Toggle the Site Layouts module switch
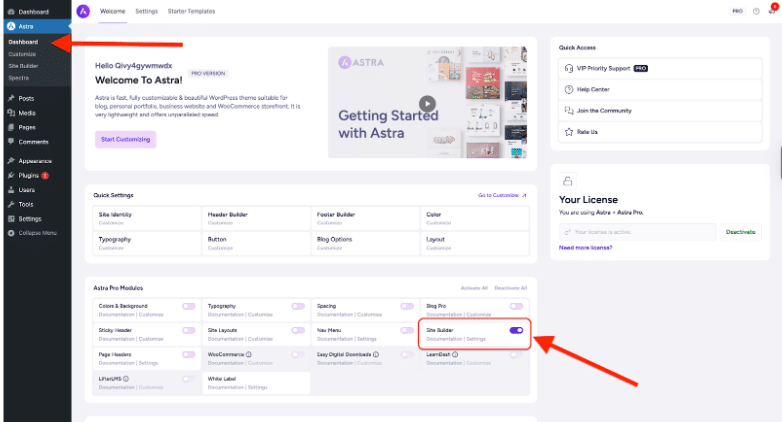The image size is (782, 422). click(298, 330)
